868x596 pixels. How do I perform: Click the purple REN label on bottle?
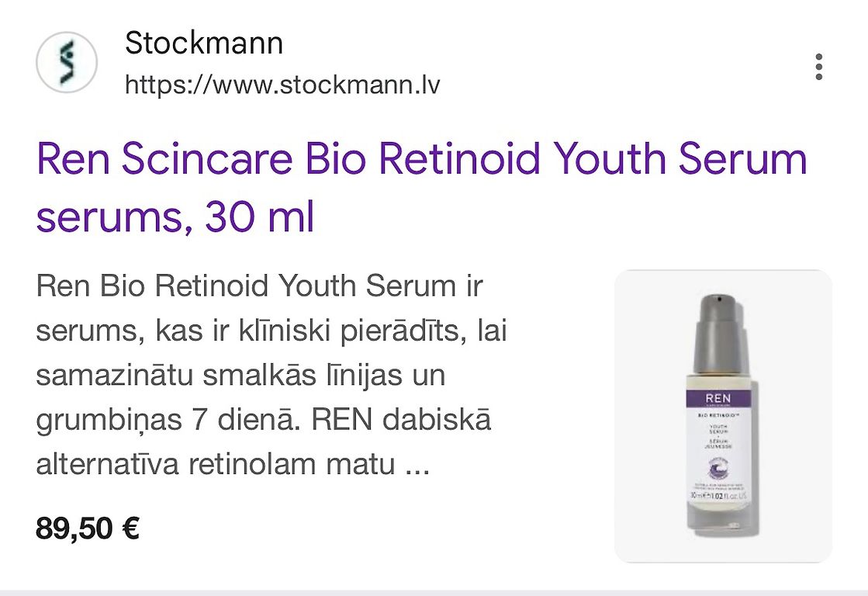718,398
